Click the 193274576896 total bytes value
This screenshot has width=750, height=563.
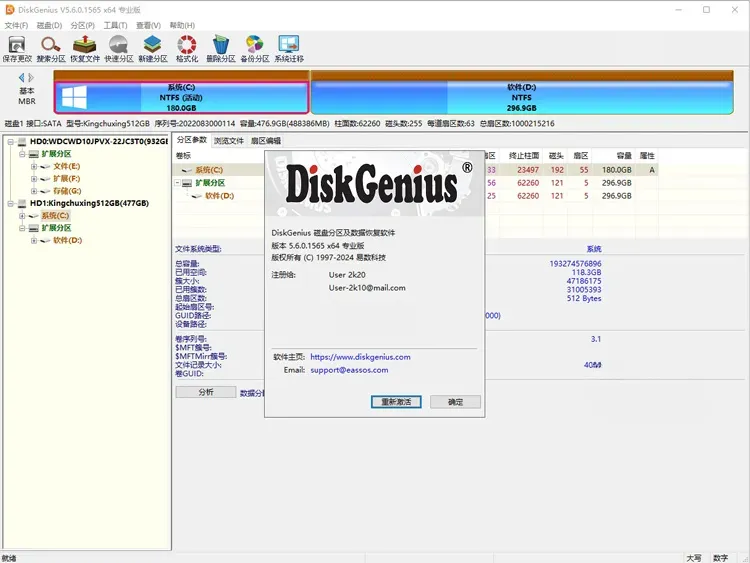click(575, 264)
